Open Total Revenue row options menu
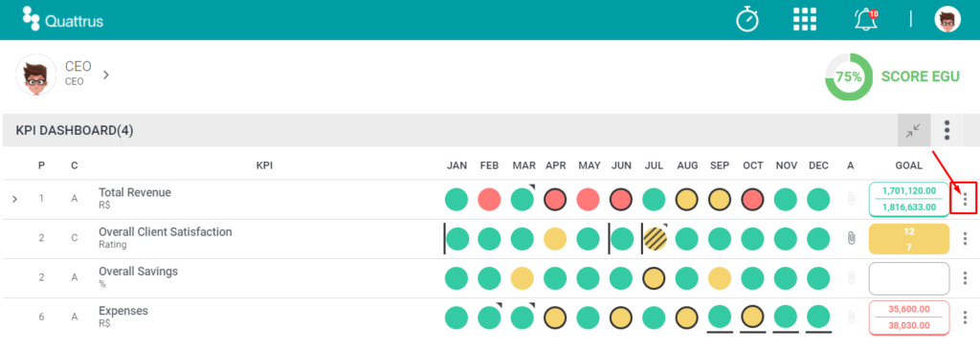Image resolution: width=980 pixels, height=349 pixels. tap(965, 199)
